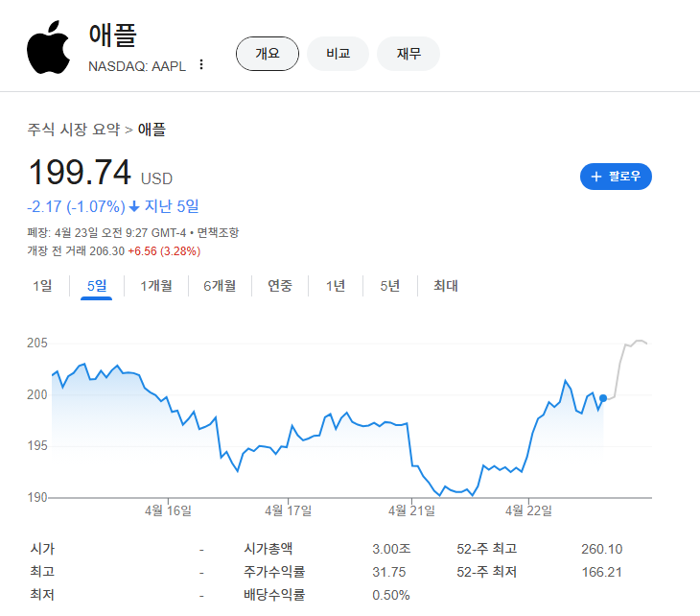Viewport: 700px width, 616px height.
Task: Switch chart to 1개월 range
Action: click(156, 286)
